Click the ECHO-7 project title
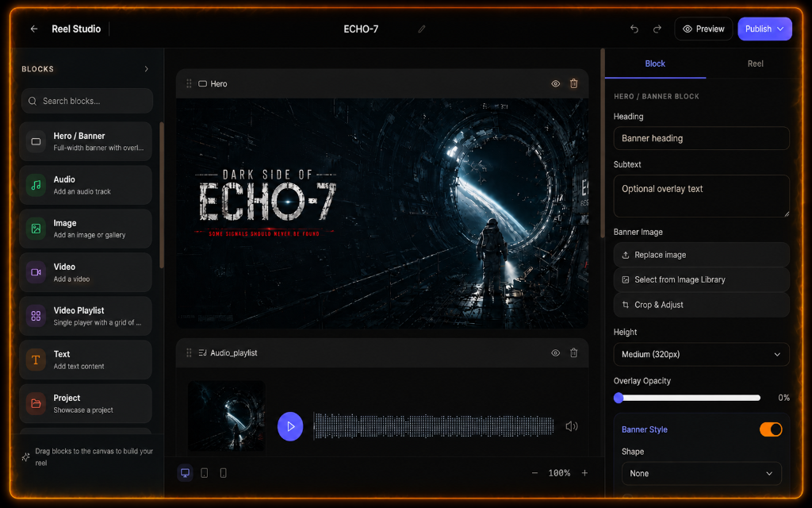The height and width of the screenshot is (508, 812). click(x=361, y=29)
